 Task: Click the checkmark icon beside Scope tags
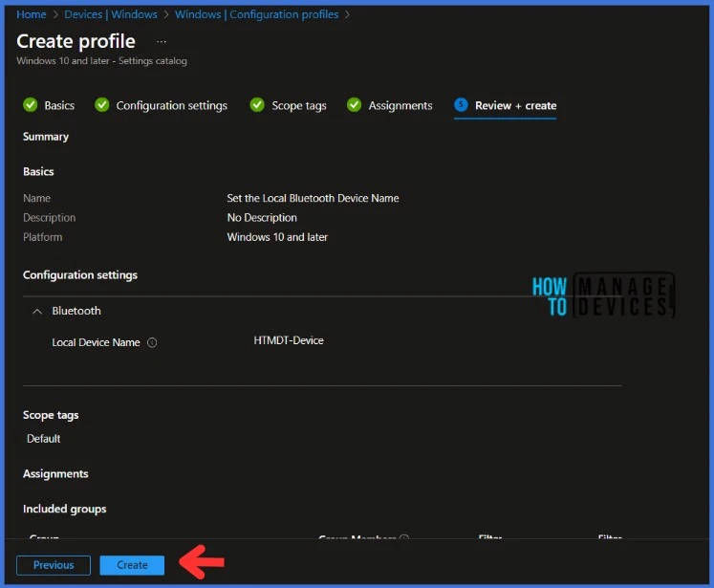257,105
